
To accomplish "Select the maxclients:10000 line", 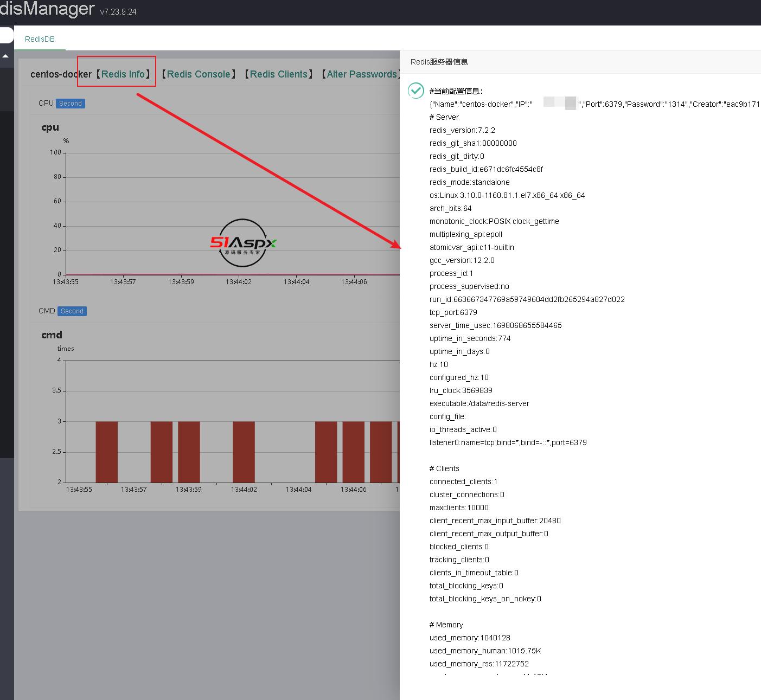I will click(x=459, y=508).
